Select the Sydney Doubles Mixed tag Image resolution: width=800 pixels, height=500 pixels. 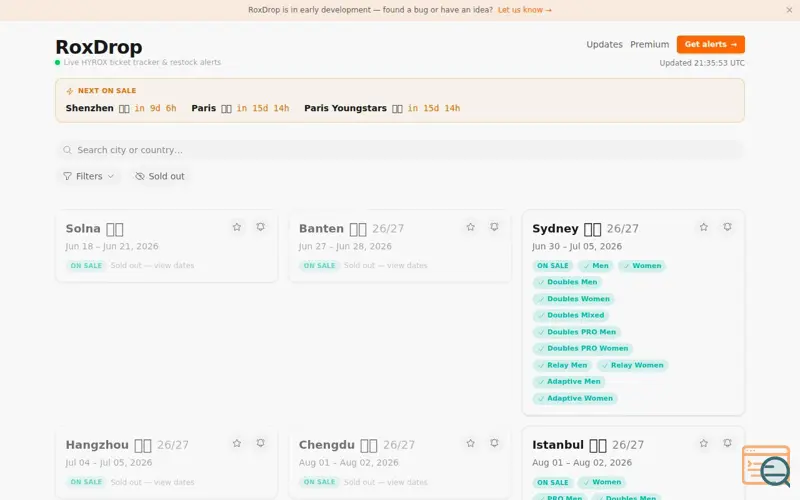pyautogui.click(x=571, y=315)
